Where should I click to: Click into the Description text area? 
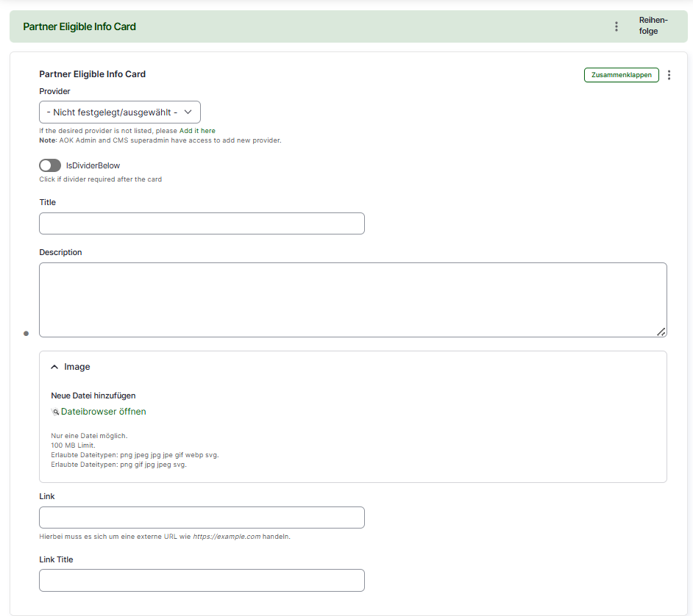(x=352, y=299)
